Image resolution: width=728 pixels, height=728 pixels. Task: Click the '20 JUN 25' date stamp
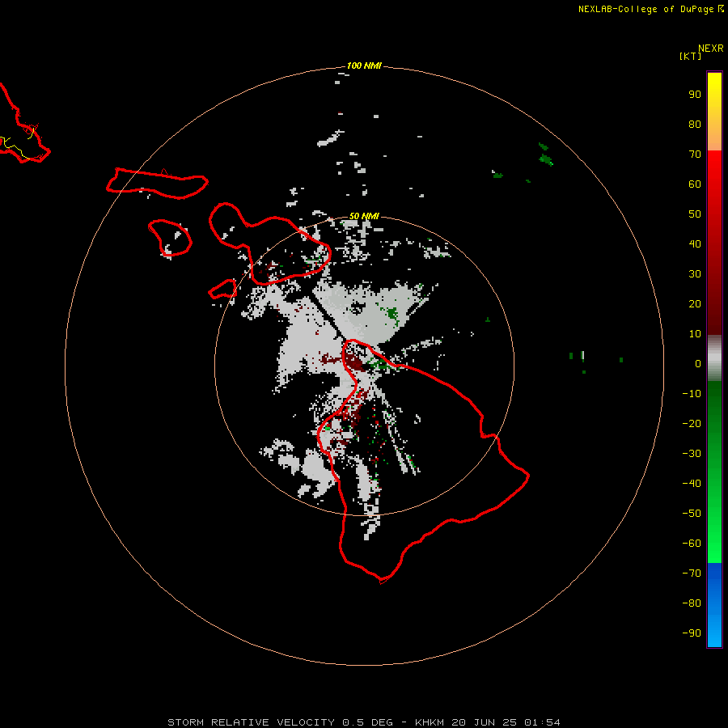click(x=484, y=722)
